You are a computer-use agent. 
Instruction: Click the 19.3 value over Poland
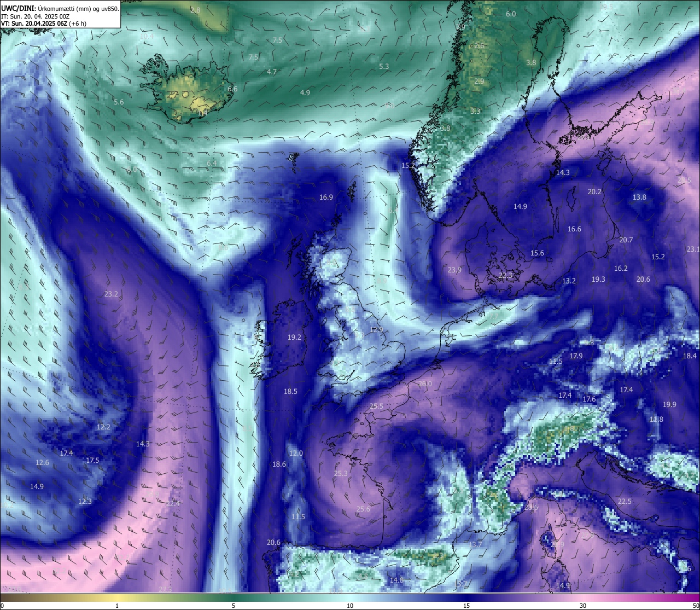tap(598, 279)
